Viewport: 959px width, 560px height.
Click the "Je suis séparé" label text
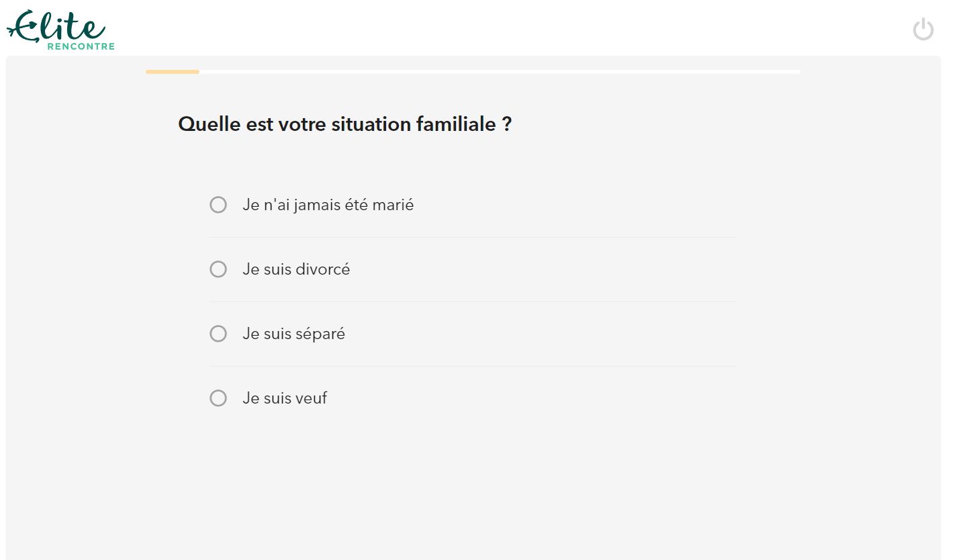[x=293, y=334]
